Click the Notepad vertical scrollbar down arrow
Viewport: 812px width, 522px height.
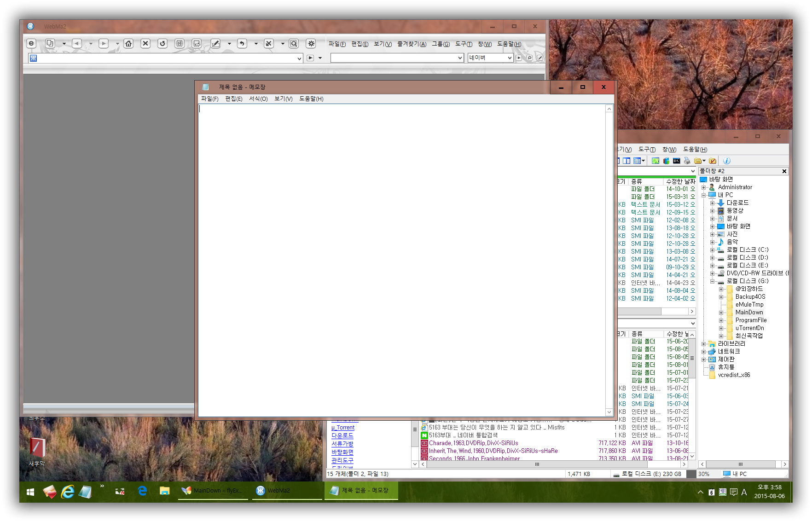pos(609,412)
